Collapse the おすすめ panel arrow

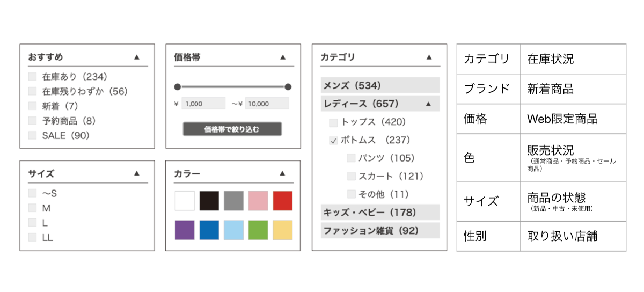136,56
